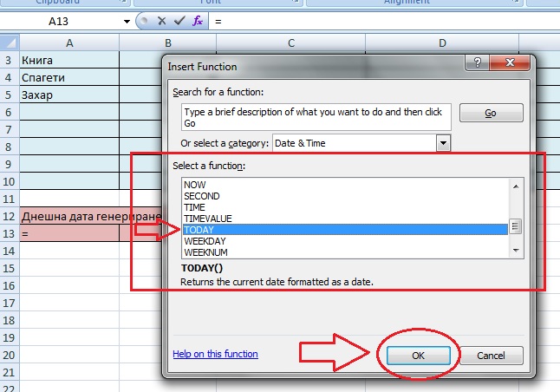Select row 3 header
The width and height of the screenshot is (560, 392).
point(8,60)
